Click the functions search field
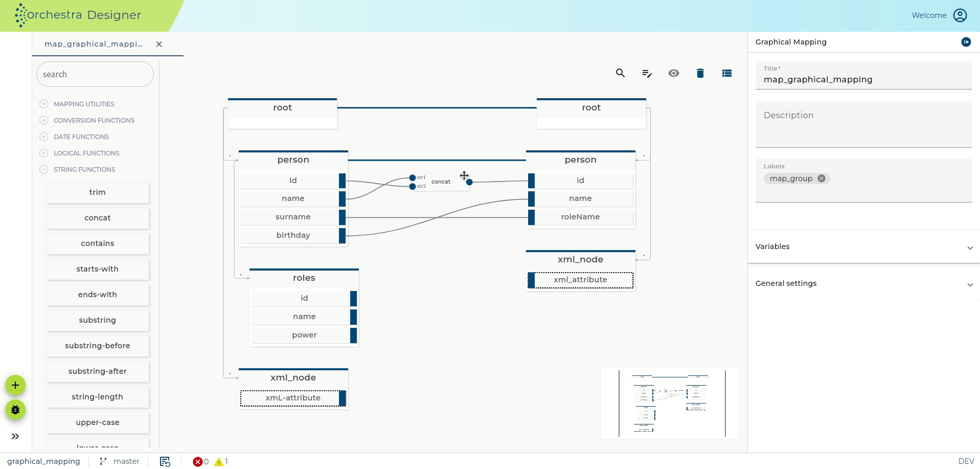 pos(95,74)
